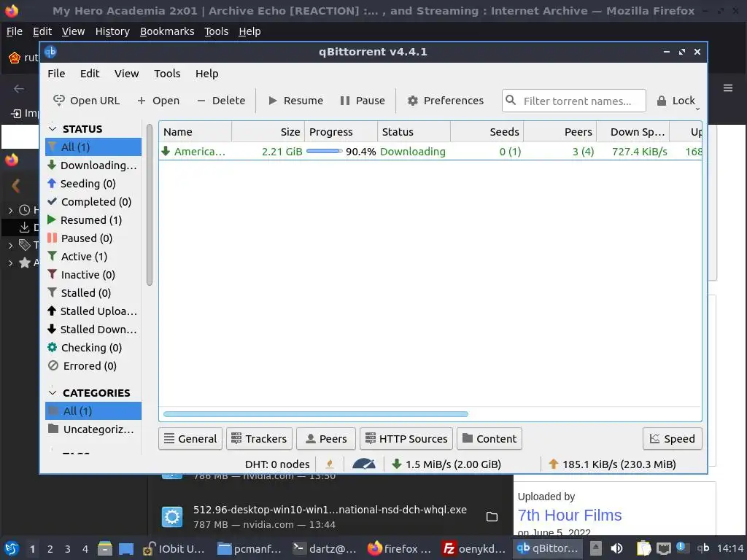
Task: Toggle alternative speed limits speedometer icon
Action: (x=363, y=464)
